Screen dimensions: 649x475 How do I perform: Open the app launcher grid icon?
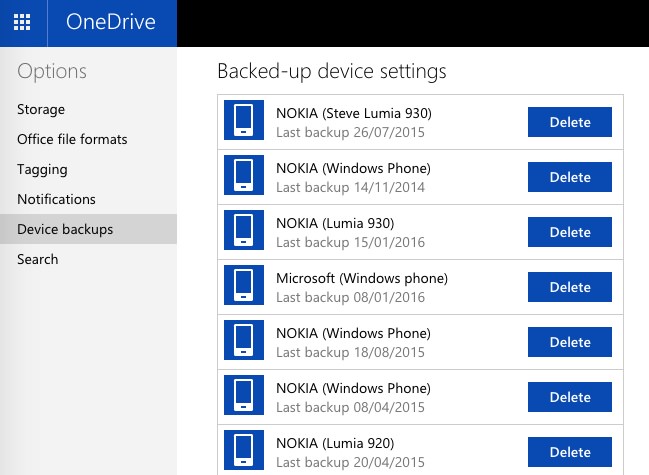pos(22,22)
